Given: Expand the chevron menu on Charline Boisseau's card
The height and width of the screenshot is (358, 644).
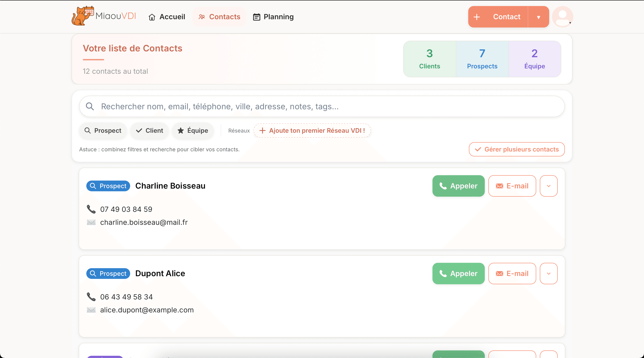Looking at the screenshot, I should pos(549,186).
